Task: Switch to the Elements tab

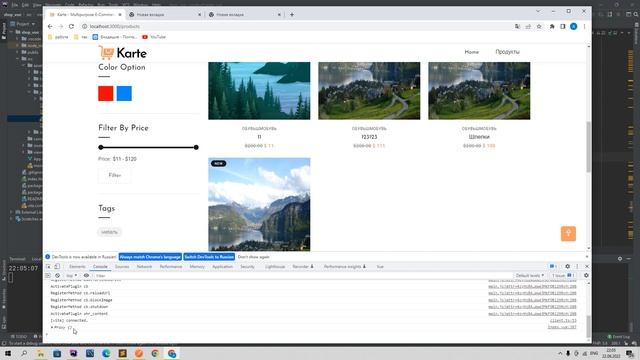Action: 77,267
